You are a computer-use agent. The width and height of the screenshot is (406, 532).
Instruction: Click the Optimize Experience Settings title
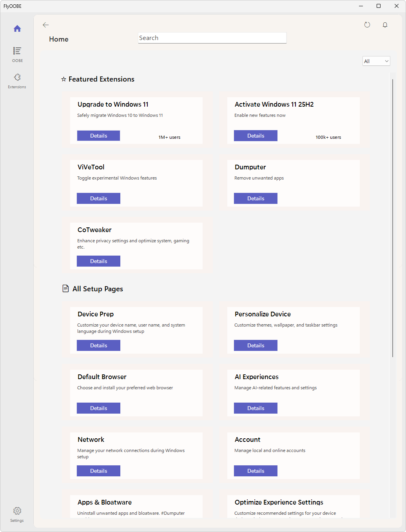[279, 502]
